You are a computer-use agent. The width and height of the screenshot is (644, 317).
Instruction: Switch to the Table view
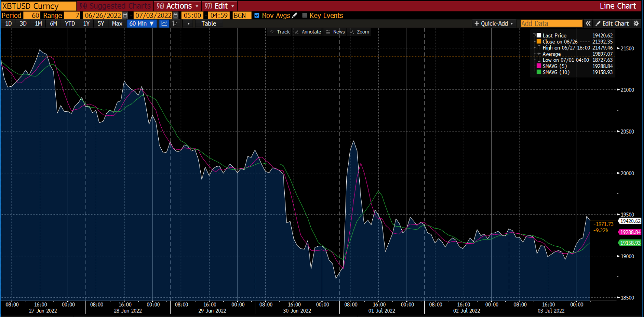208,23
